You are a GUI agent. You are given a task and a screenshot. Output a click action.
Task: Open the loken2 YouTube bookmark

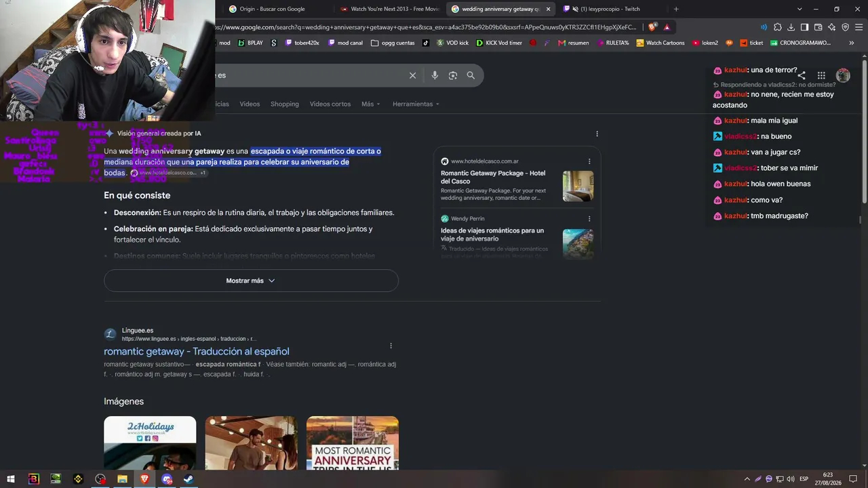(705, 43)
